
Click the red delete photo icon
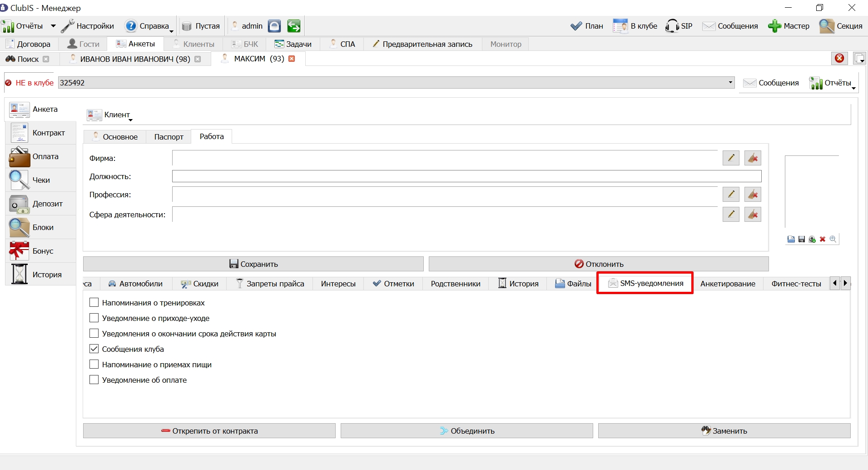[823, 239]
